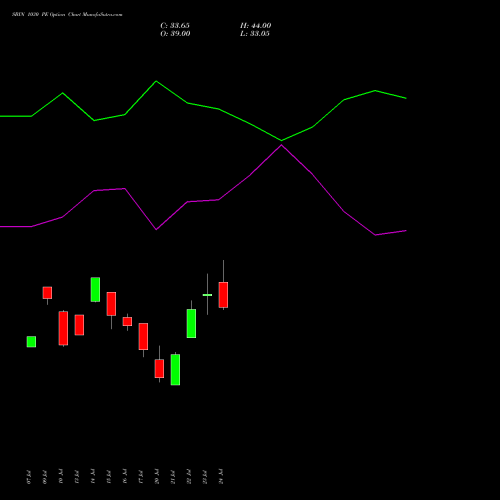Click the 24 Jul date axis label
500x500 pixels.
point(221,476)
